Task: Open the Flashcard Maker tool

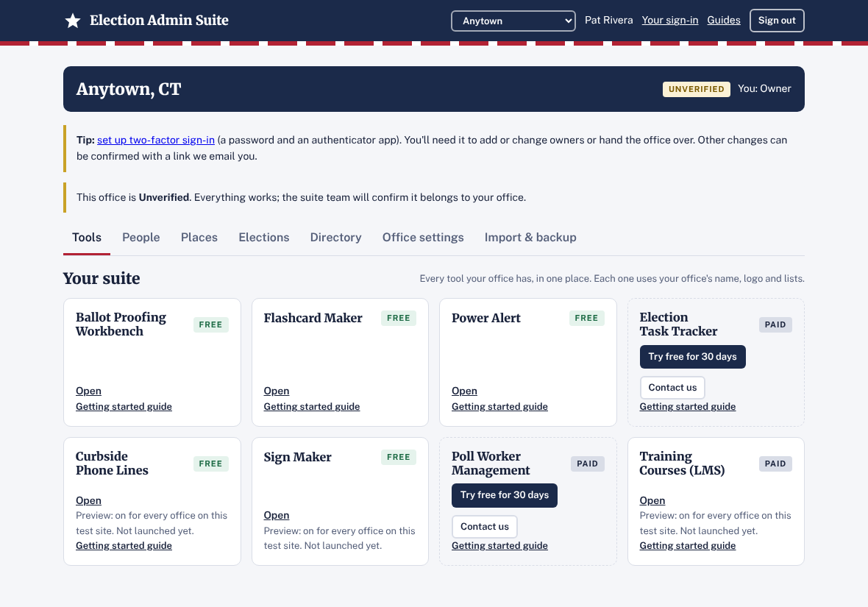Action: point(277,391)
